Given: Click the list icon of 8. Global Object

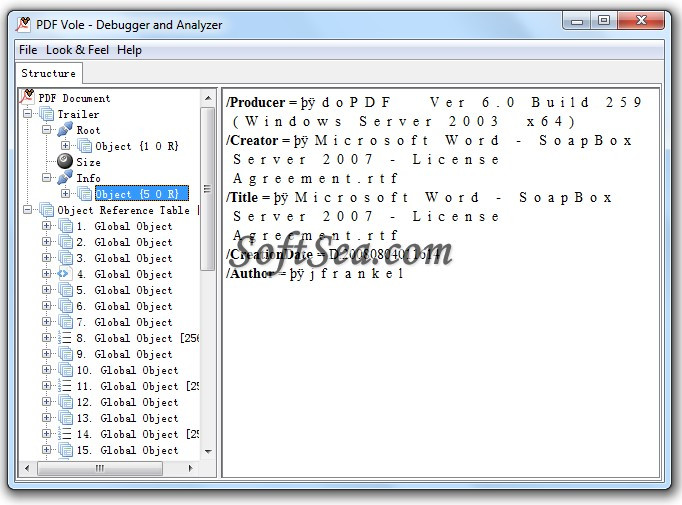Looking at the screenshot, I should click(65, 338).
